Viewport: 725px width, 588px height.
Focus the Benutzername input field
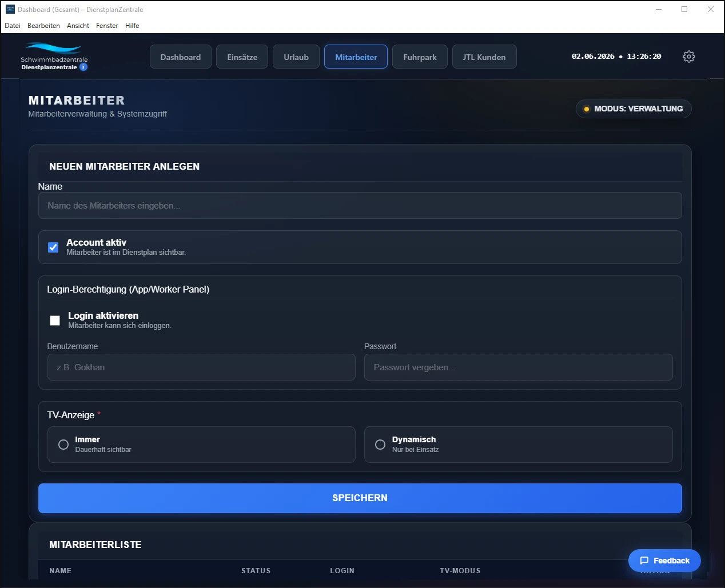click(201, 367)
